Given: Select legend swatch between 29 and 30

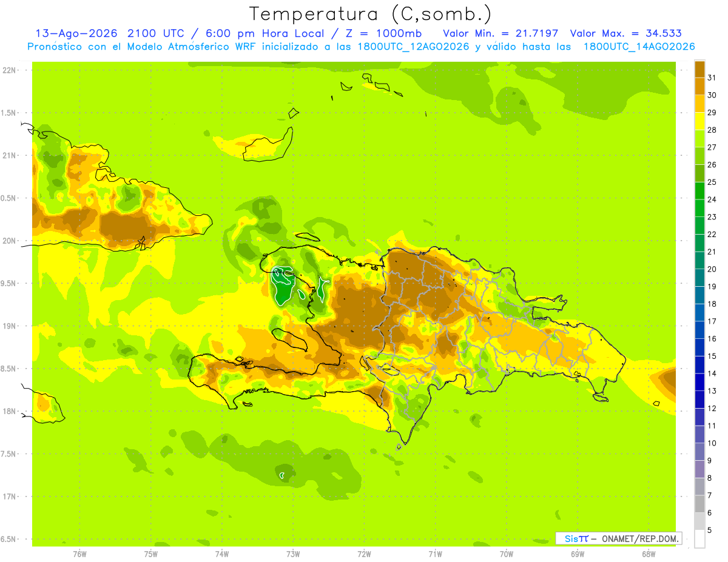Looking at the screenshot, I should point(699,104).
